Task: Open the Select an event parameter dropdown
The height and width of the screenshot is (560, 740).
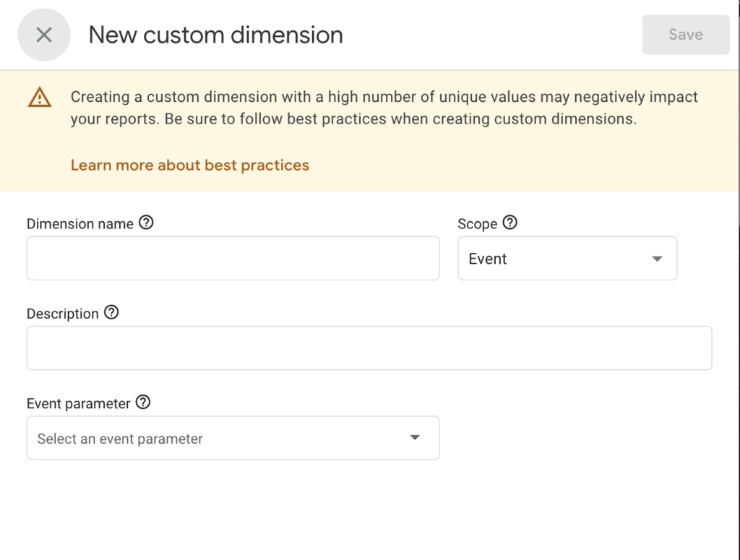Action: (x=231, y=437)
